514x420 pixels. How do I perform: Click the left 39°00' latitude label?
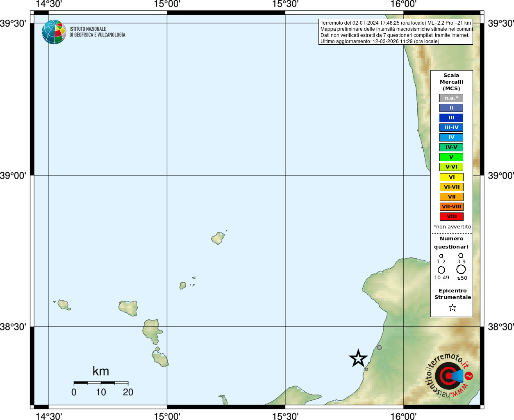(x=14, y=176)
